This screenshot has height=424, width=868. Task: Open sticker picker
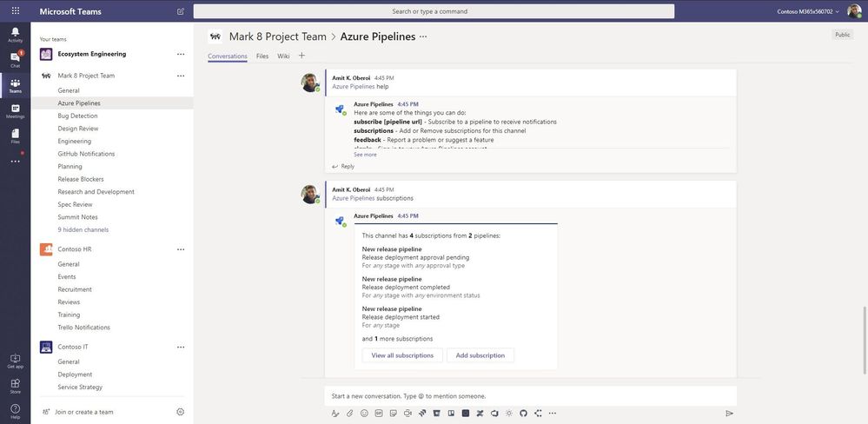[x=393, y=413]
